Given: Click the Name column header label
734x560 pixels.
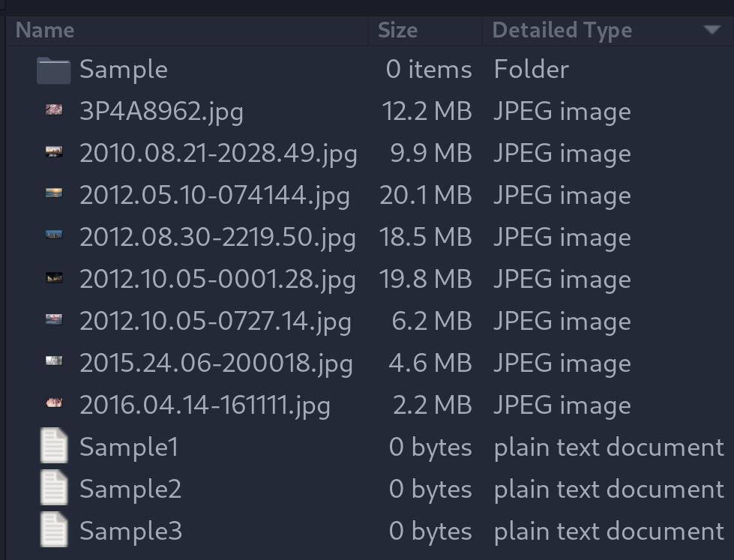Looking at the screenshot, I should click(45, 30).
